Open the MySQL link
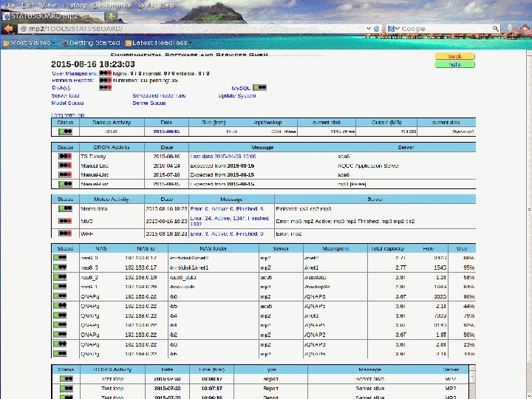The width and height of the screenshot is (532, 399). pos(241,88)
